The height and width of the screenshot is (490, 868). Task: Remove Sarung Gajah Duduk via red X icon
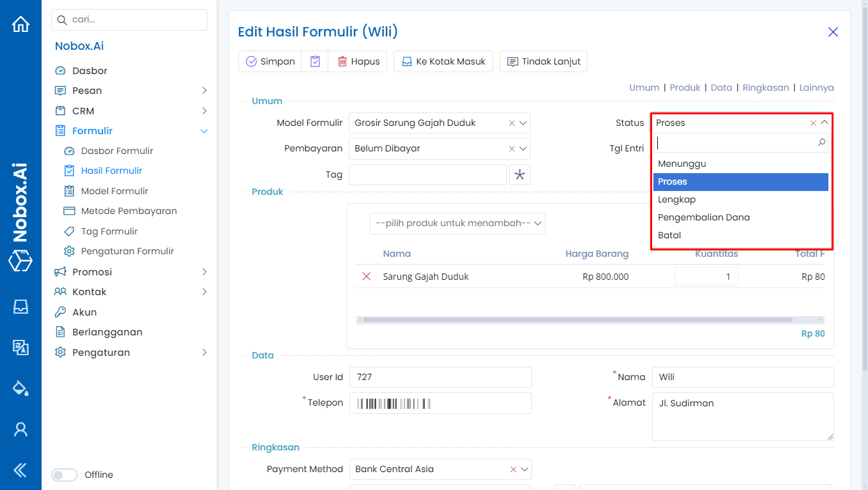pyautogui.click(x=366, y=276)
